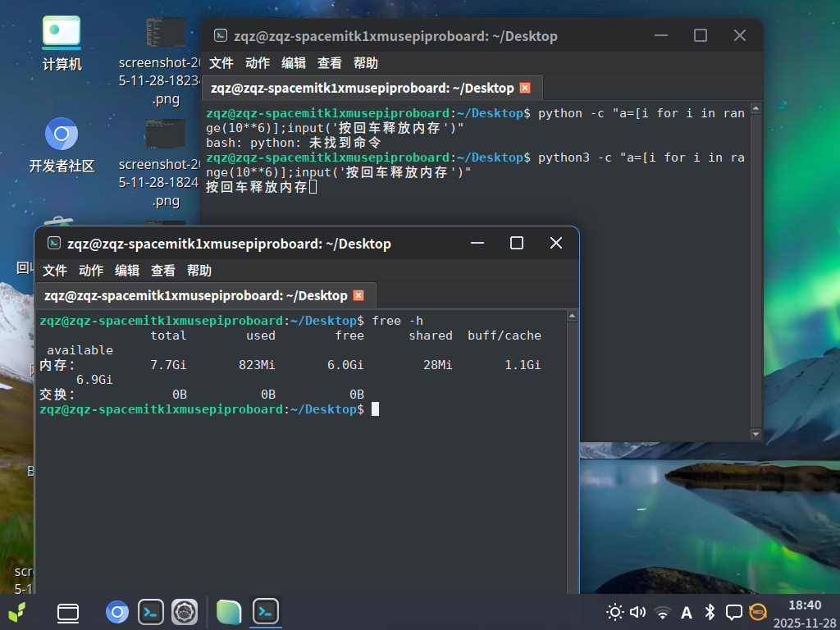Open 文件 menu in front terminal window
840x630 pixels.
tap(55, 271)
